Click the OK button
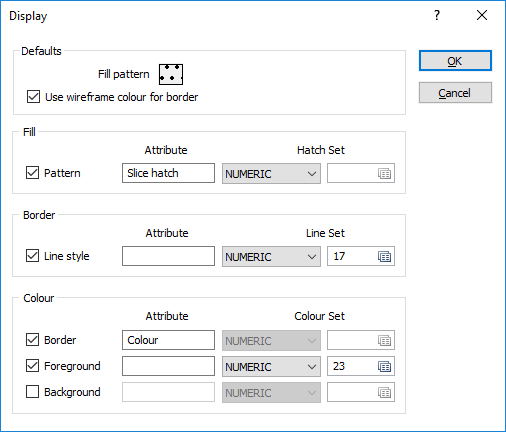 (455, 61)
